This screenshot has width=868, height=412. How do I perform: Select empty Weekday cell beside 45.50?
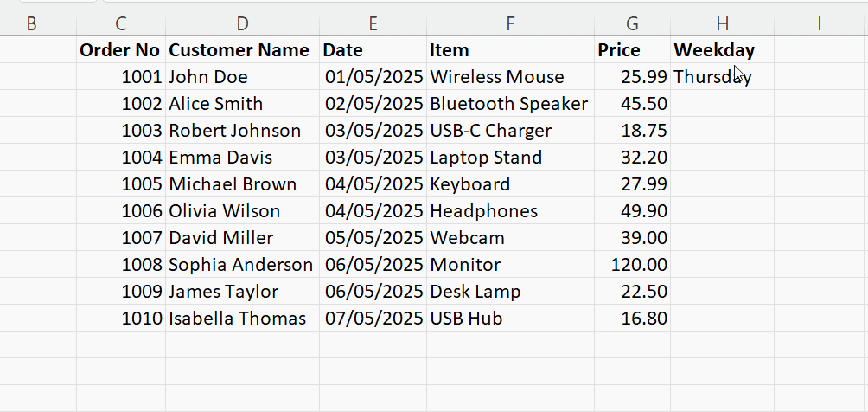pyautogui.click(x=722, y=104)
